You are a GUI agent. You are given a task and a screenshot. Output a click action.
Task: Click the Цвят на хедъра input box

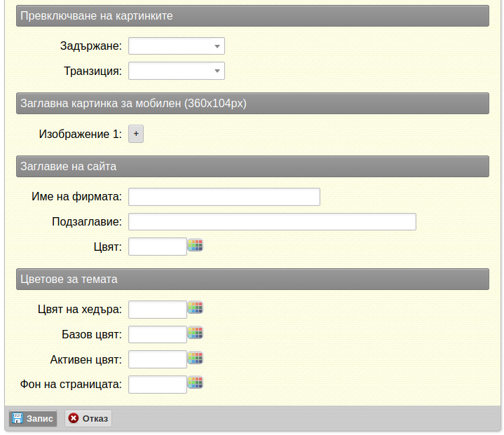[158, 310]
